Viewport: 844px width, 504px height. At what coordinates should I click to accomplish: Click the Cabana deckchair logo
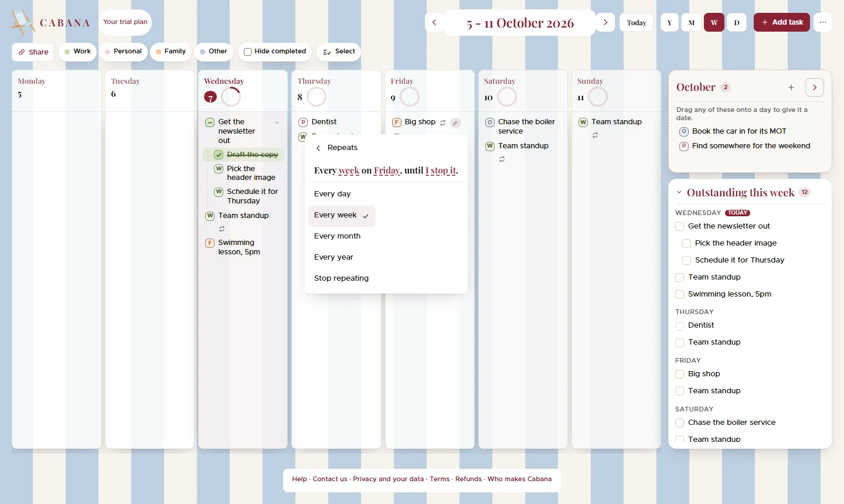(x=23, y=22)
